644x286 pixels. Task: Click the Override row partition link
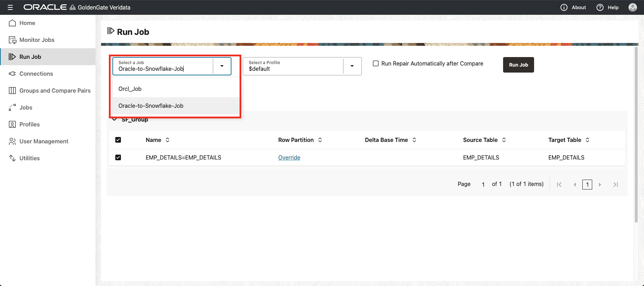(x=289, y=157)
